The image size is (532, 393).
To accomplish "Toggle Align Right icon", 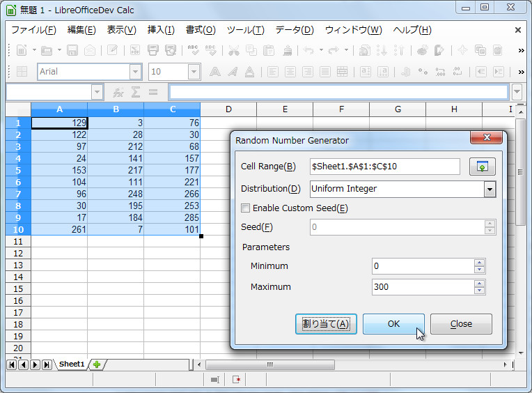I will (x=308, y=72).
